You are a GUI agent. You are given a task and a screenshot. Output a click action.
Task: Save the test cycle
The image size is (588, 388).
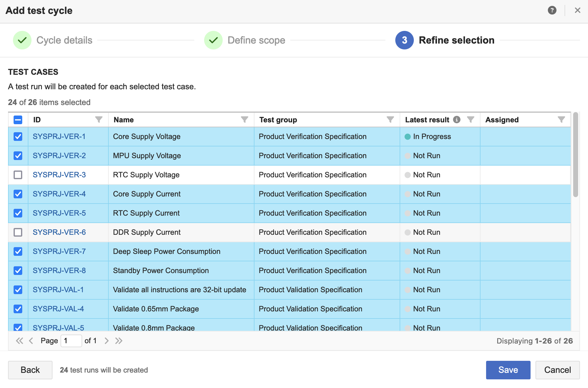point(508,370)
